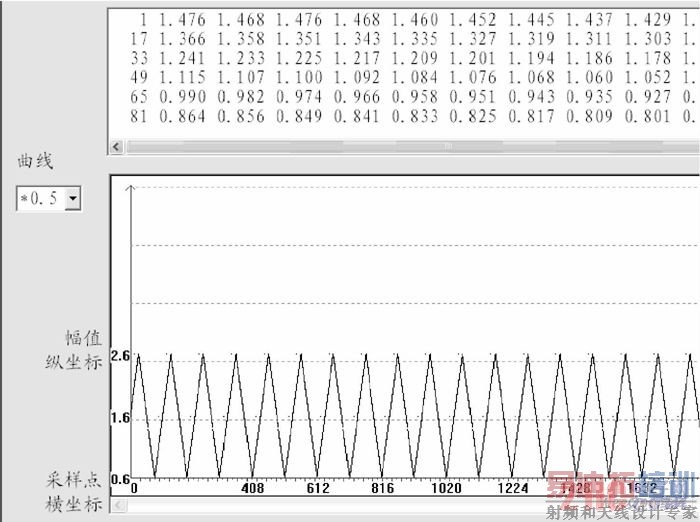Click the value 0.990 in row 65
The width and height of the screenshot is (700, 522).
pos(182,97)
